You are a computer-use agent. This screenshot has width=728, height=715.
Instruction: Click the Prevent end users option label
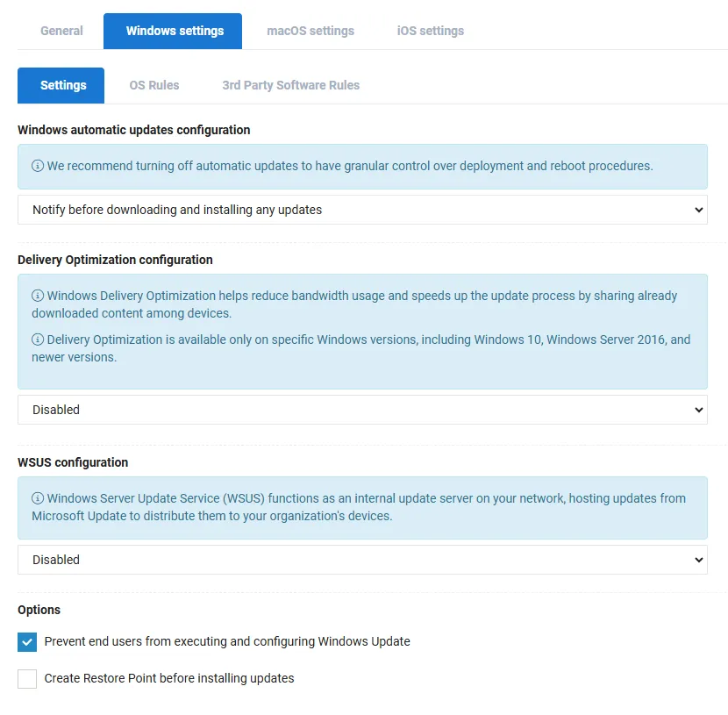(x=227, y=641)
